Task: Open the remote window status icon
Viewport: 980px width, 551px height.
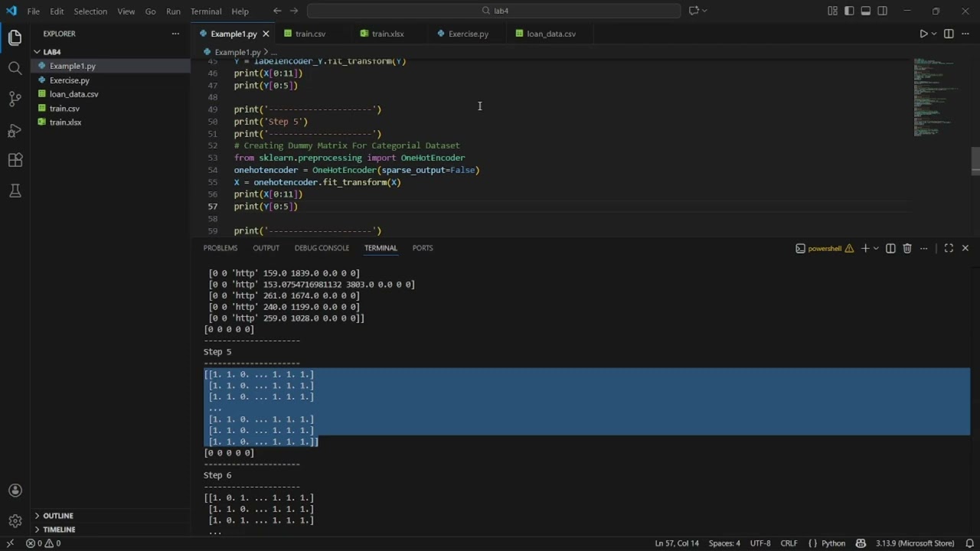Action: [9, 543]
